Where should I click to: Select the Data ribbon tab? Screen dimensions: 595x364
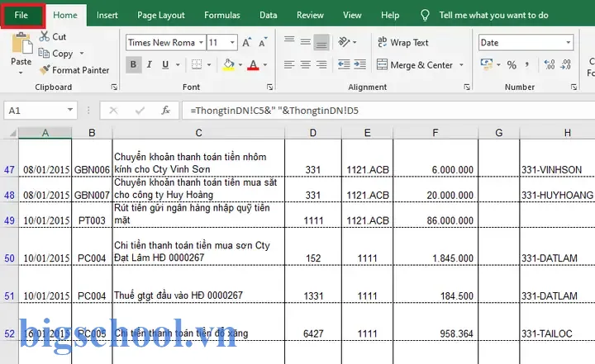click(x=269, y=15)
